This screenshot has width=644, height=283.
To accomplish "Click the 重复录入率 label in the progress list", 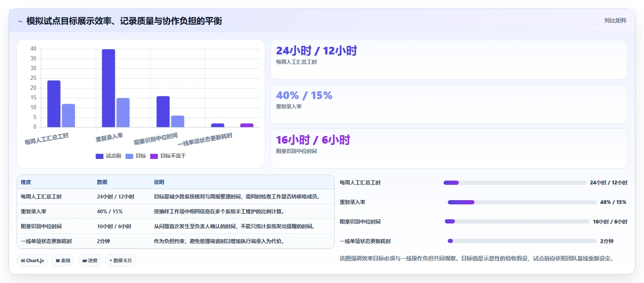I will pyautogui.click(x=353, y=202).
